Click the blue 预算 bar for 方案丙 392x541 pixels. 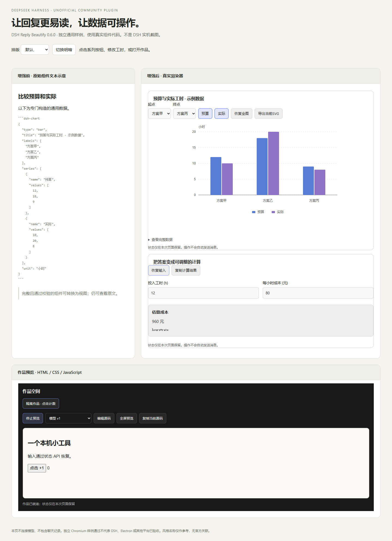tap(308, 181)
